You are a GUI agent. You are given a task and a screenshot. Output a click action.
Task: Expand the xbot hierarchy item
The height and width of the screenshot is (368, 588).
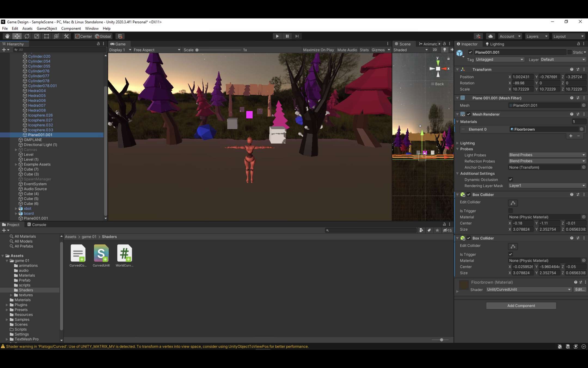pyautogui.click(x=16, y=209)
